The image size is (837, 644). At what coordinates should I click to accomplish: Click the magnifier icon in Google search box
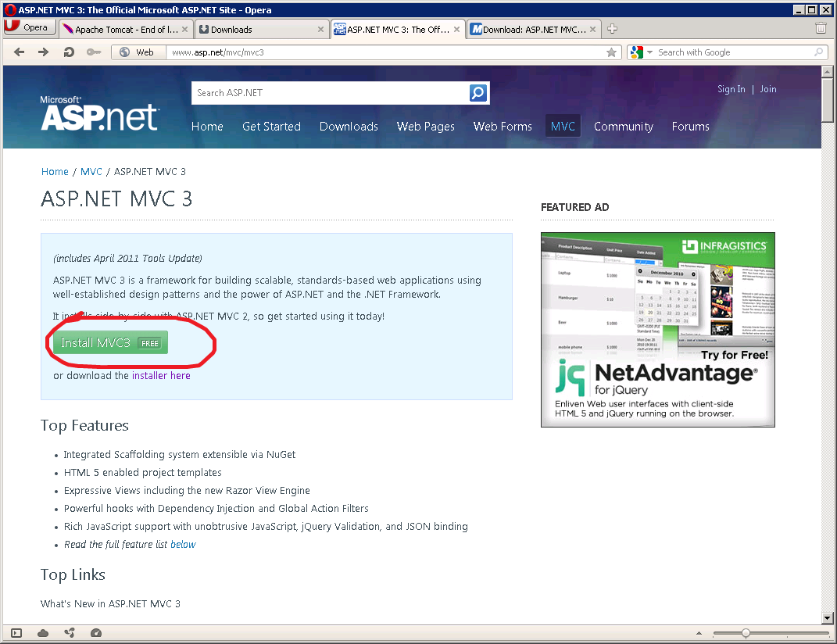[818, 52]
